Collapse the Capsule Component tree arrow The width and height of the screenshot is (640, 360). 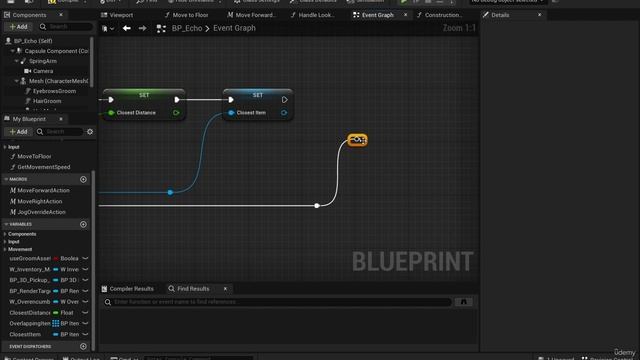[12, 51]
